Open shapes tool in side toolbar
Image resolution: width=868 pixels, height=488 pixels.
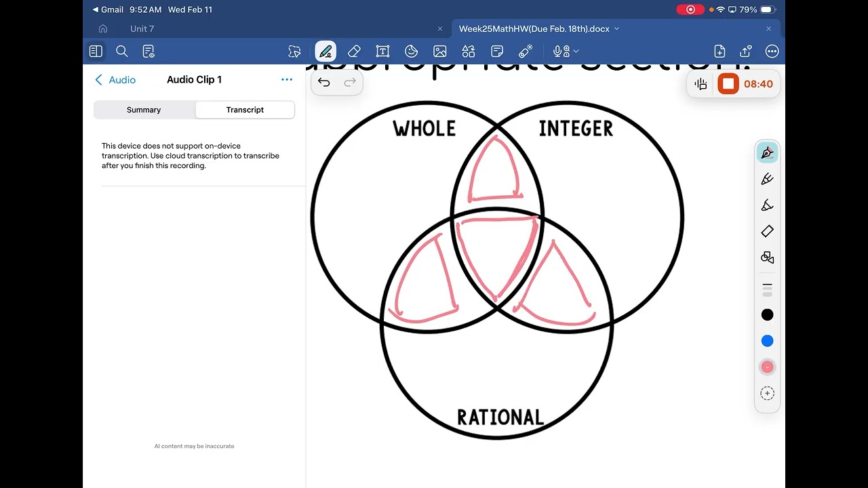click(768, 258)
